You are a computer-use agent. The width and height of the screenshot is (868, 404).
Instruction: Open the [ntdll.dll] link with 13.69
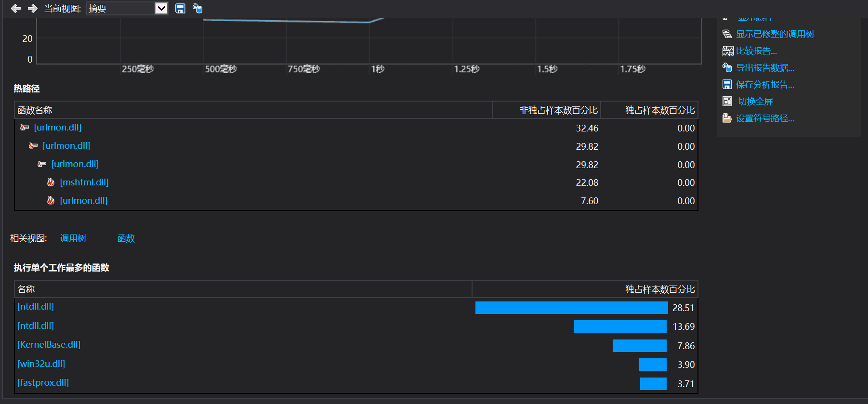click(36, 326)
